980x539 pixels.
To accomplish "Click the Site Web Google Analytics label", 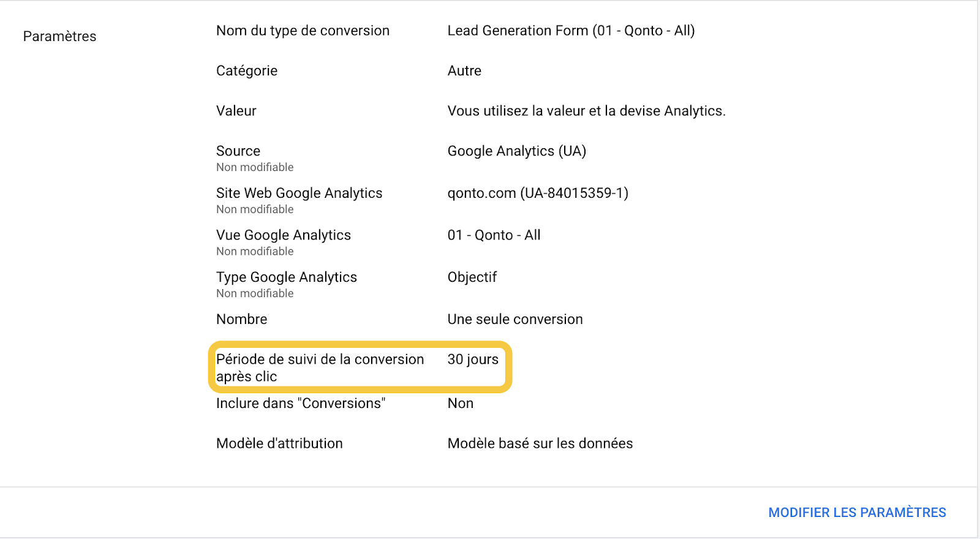I will pos(299,194).
